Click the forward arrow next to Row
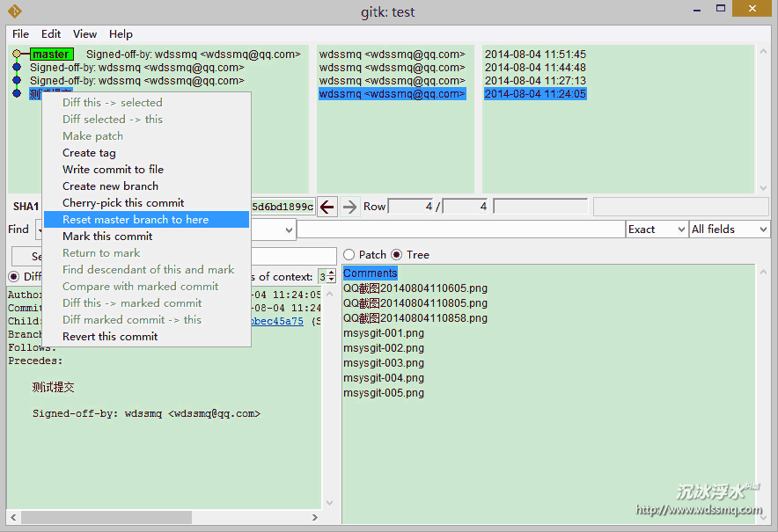778x532 pixels. click(x=350, y=207)
